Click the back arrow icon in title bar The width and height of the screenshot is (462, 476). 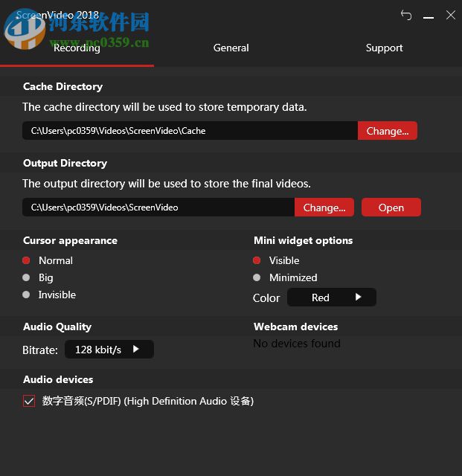pos(406,15)
